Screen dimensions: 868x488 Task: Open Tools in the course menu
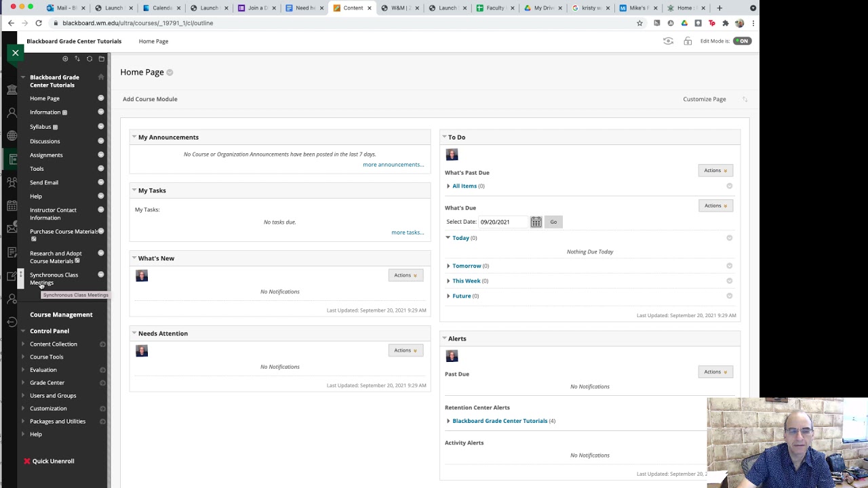click(x=37, y=169)
